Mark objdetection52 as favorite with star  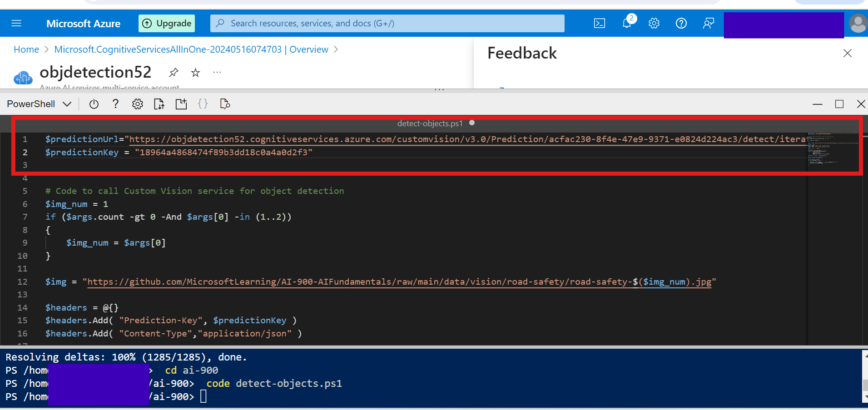point(195,72)
